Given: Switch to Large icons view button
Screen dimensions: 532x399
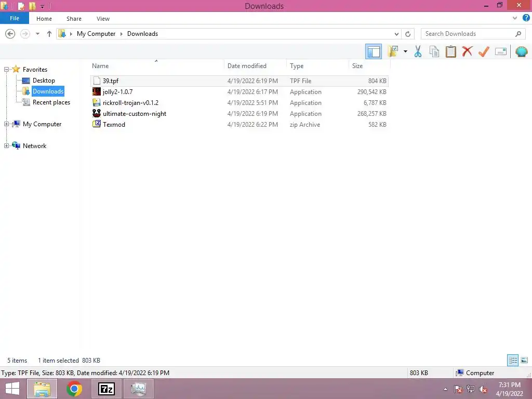Looking at the screenshot, I should click(524, 360).
